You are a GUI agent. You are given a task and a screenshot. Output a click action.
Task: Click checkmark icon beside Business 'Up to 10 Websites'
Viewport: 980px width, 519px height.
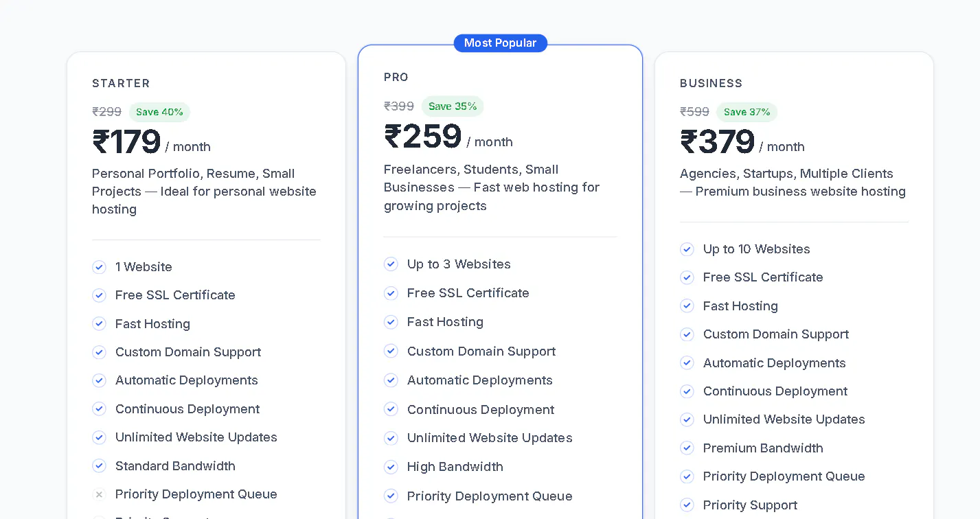pyautogui.click(x=687, y=249)
